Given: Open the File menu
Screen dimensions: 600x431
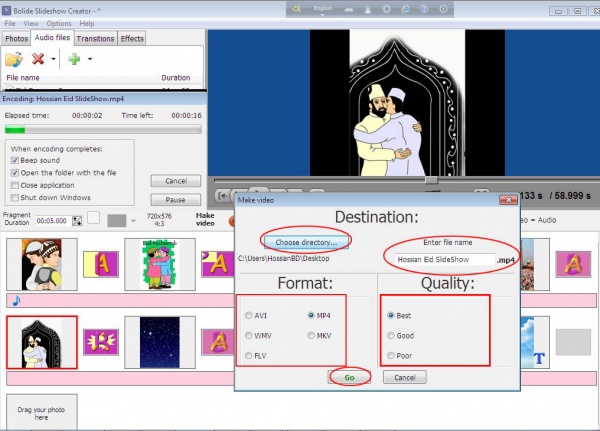Looking at the screenshot, I should (x=10, y=23).
